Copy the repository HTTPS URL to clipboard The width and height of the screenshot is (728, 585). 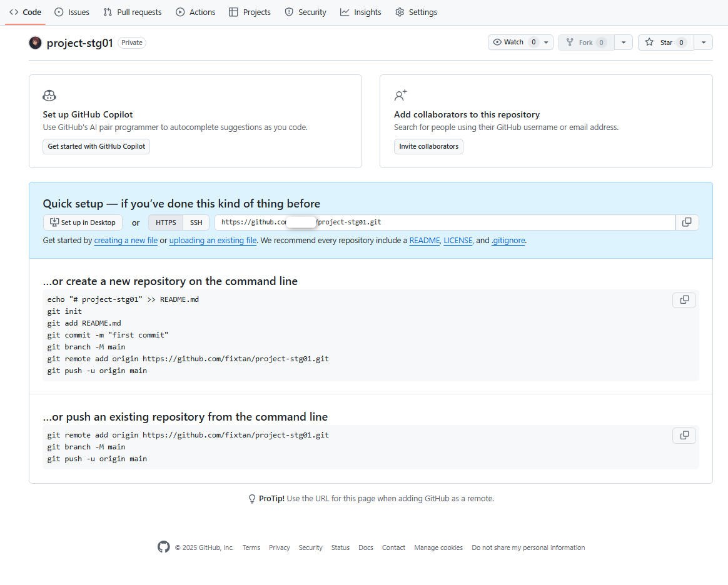[687, 222]
